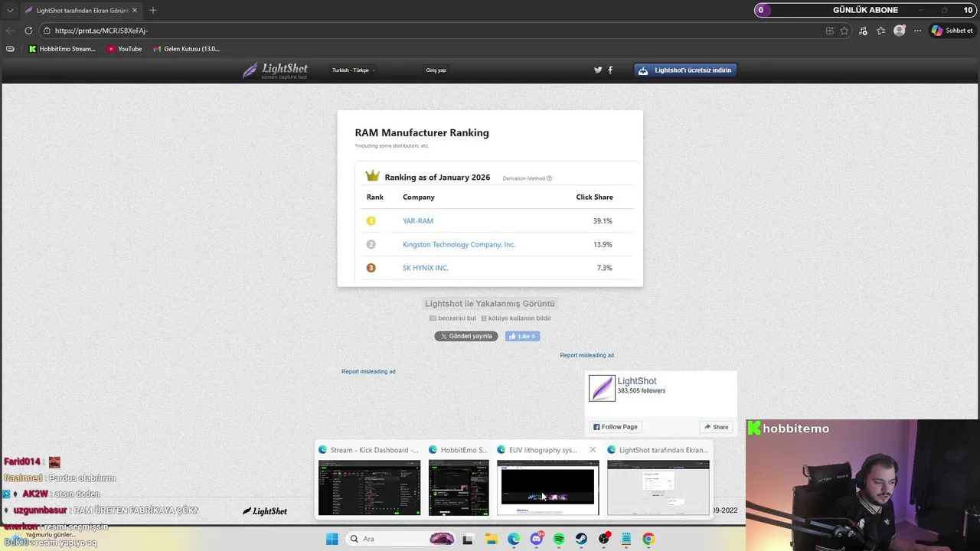Click benzerini bul link

coord(452,318)
